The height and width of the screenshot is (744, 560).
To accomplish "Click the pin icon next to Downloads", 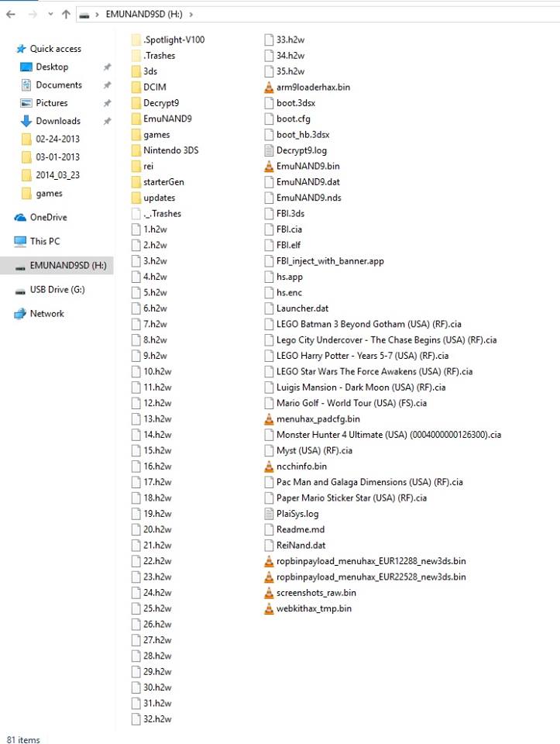I will [107, 121].
